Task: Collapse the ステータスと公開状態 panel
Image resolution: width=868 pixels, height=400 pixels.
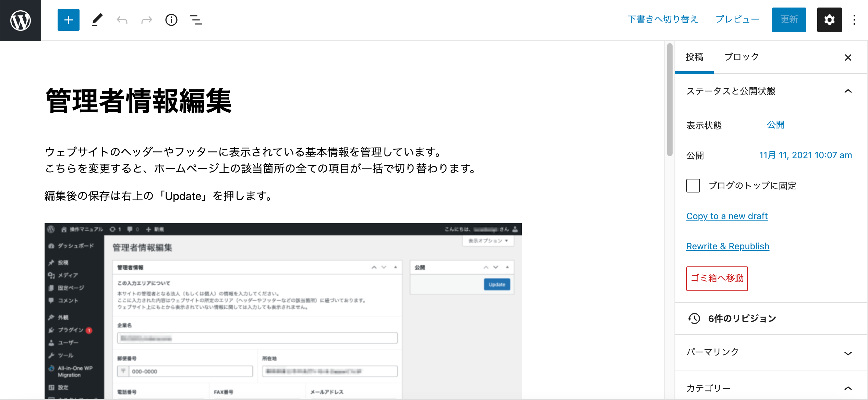Action: 848,91
